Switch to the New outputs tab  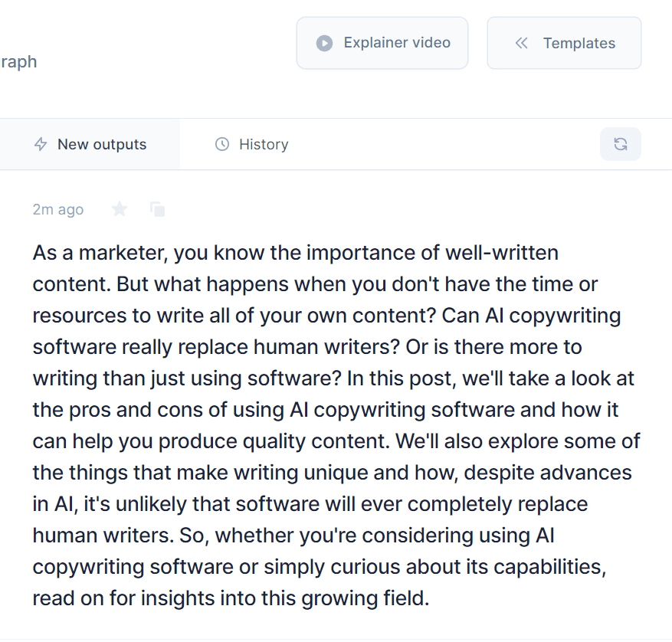[x=90, y=144]
